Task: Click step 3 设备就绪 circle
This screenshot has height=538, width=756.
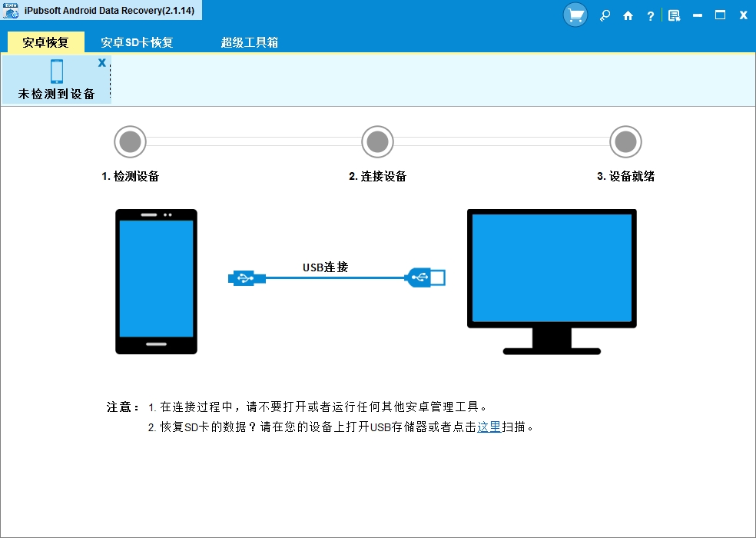Action: [626, 142]
